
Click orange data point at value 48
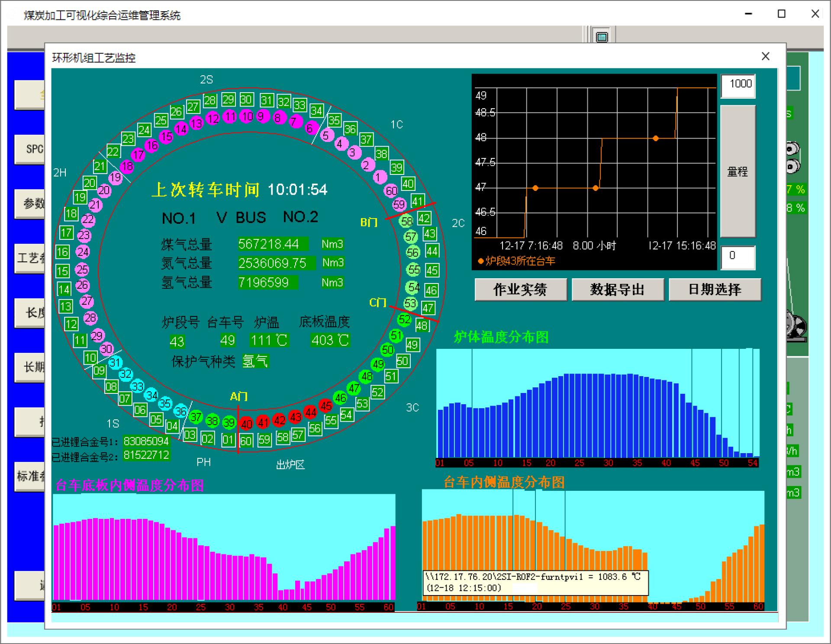656,138
